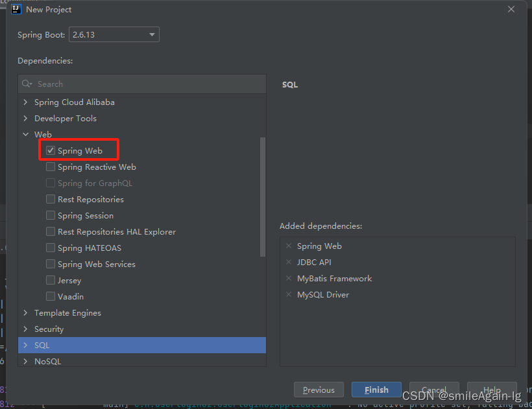Expand the Developer Tools category
This screenshot has width=532, height=409.
25,118
